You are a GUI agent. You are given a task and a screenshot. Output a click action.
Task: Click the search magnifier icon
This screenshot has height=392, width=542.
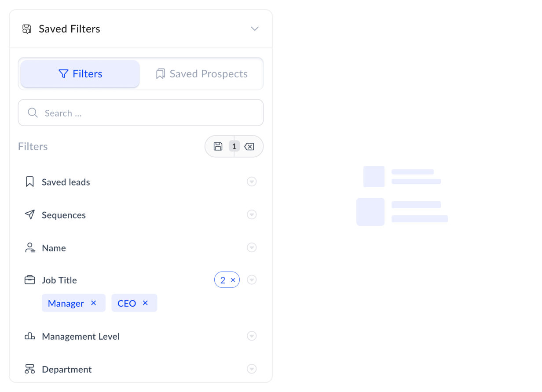33,113
